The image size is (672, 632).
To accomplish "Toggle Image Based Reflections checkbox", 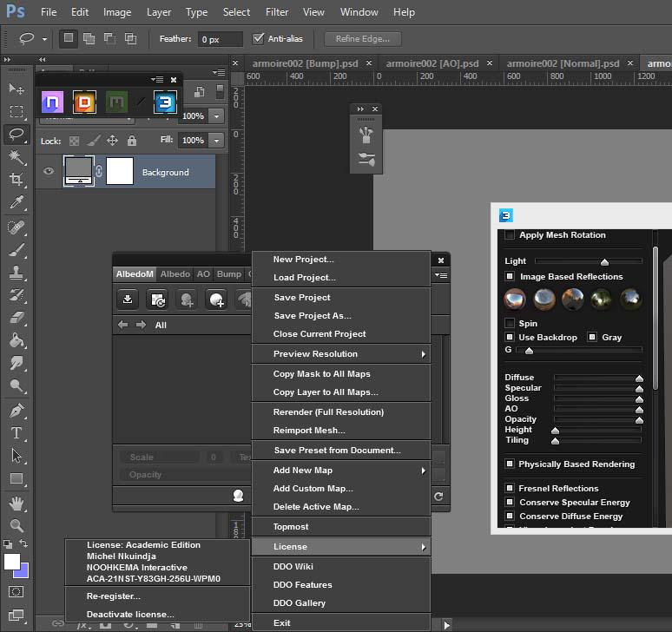I will [510, 276].
